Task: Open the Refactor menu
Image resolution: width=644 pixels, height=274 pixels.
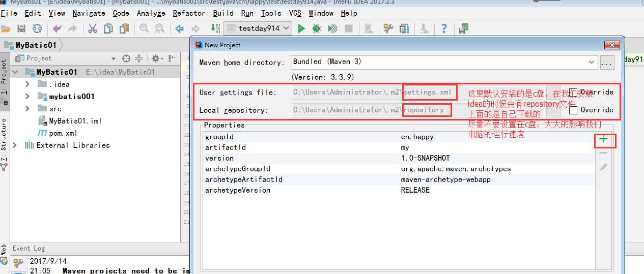Action: tap(189, 13)
